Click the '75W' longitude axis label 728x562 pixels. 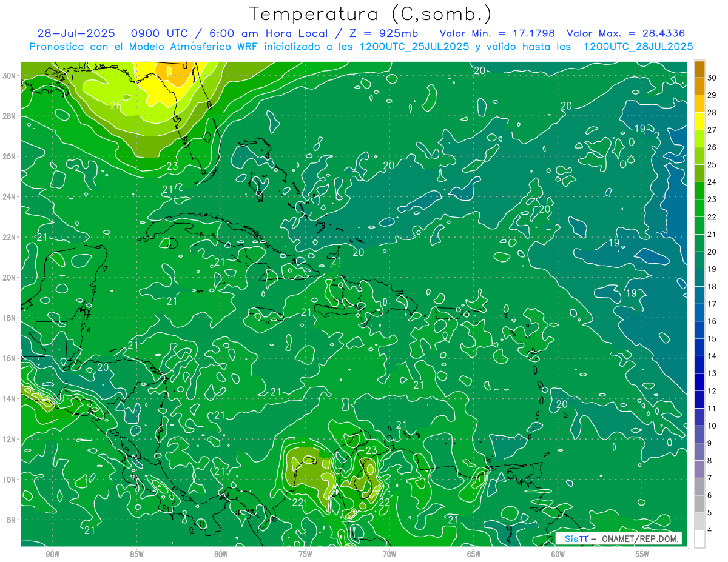pos(305,554)
